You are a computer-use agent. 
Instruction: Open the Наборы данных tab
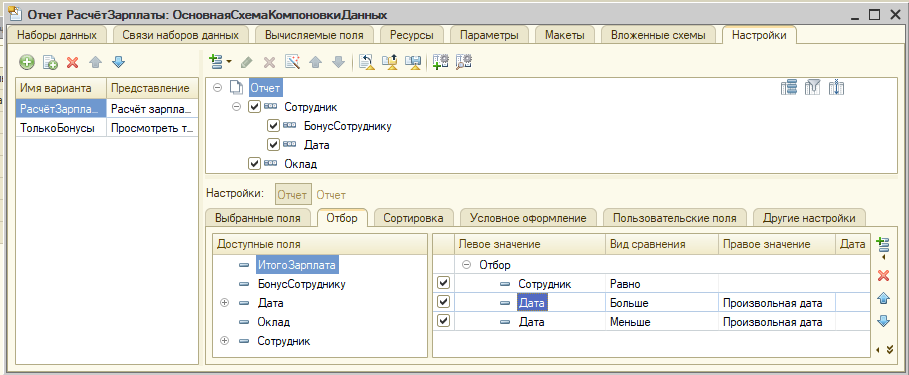[x=56, y=35]
